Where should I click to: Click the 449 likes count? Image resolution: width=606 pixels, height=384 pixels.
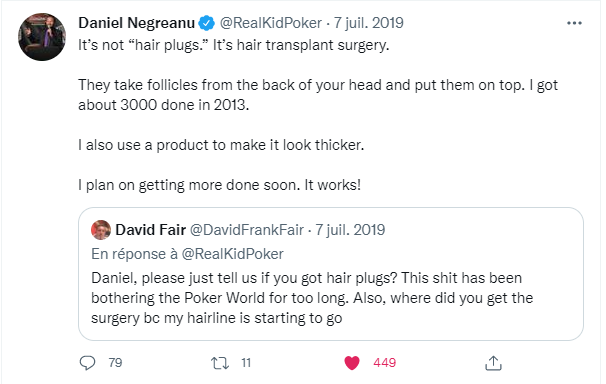(x=385, y=363)
